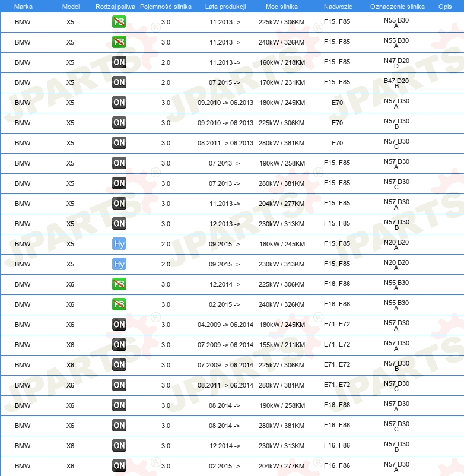
Task: Click production dates 04.2009 -> 06.2014
Action: click(225, 325)
